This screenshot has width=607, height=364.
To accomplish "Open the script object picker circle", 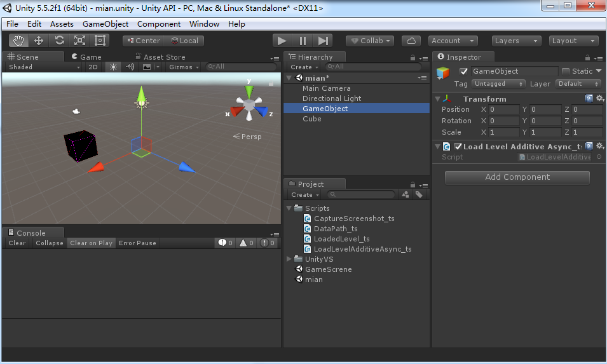I will 599,157.
